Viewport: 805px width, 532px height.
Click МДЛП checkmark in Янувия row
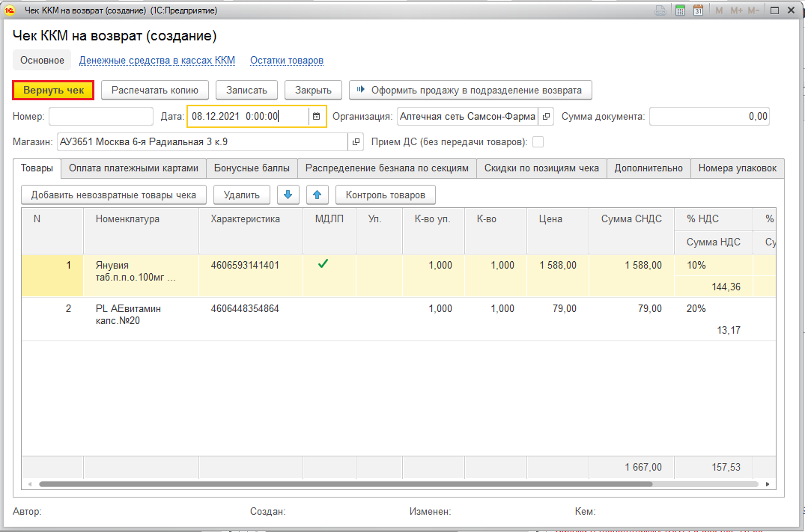click(x=323, y=263)
